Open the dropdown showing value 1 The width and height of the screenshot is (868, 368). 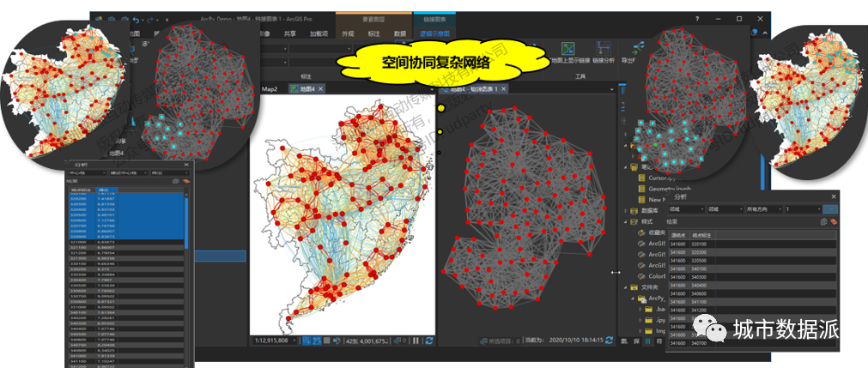coord(803,209)
